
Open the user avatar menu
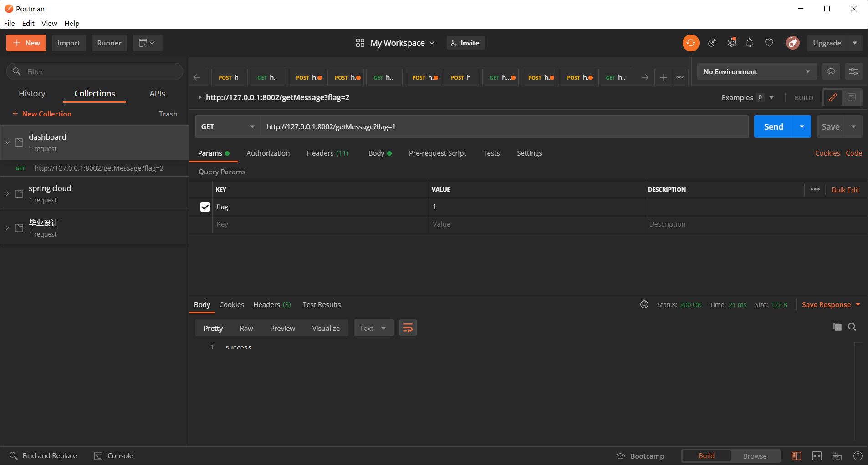793,43
